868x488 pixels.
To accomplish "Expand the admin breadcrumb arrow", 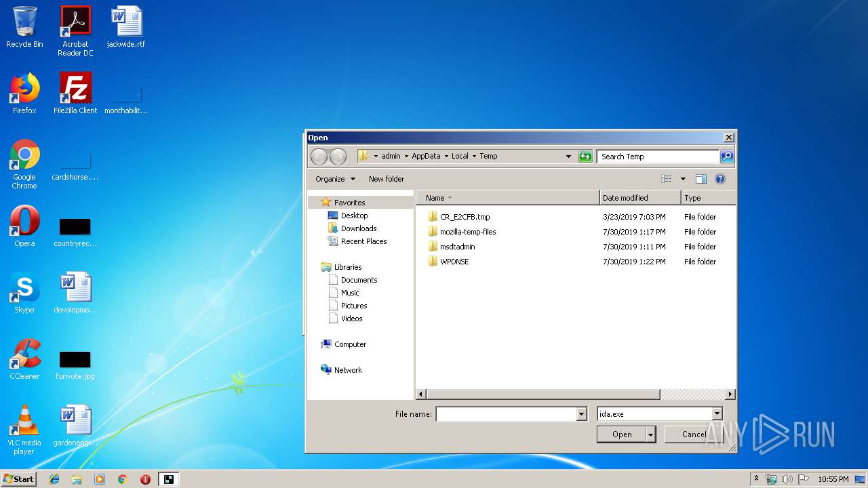I will pos(406,157).
